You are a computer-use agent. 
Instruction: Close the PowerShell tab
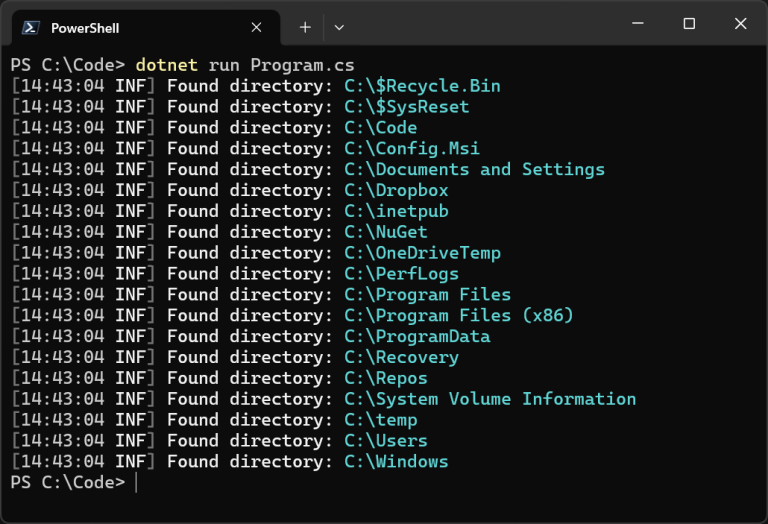coord(256,27)
